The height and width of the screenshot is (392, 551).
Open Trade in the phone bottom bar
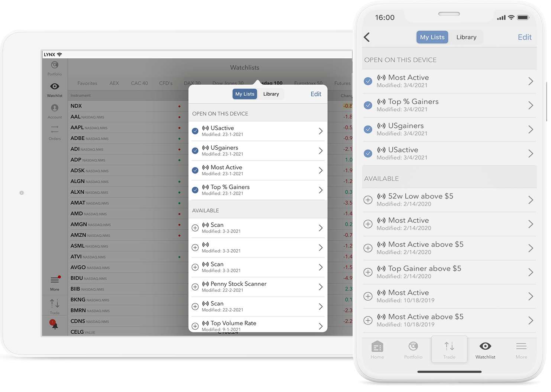[x=449, y=350]
